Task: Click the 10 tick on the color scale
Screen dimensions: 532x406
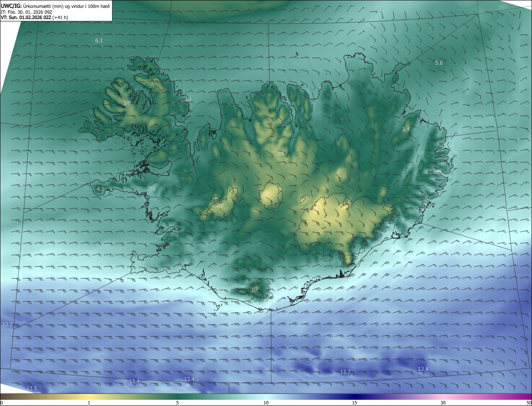Action: point(266,403)
